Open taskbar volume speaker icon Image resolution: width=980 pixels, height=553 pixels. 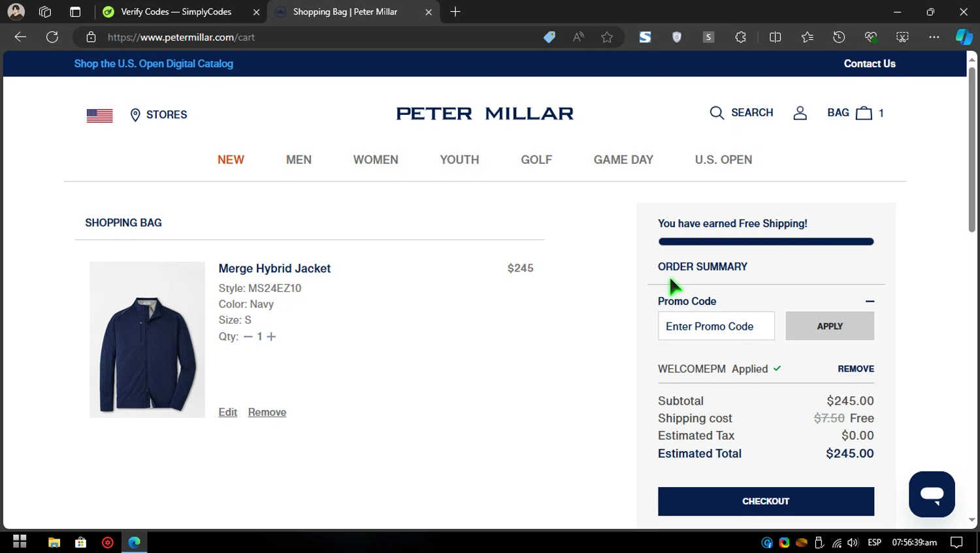pyautogui.click(x=853, y=543)
